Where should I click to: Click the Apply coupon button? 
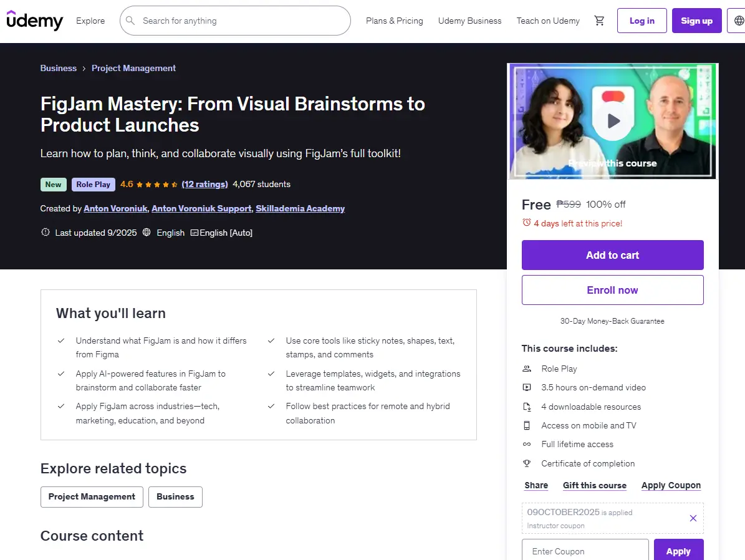tap(678, 551)
